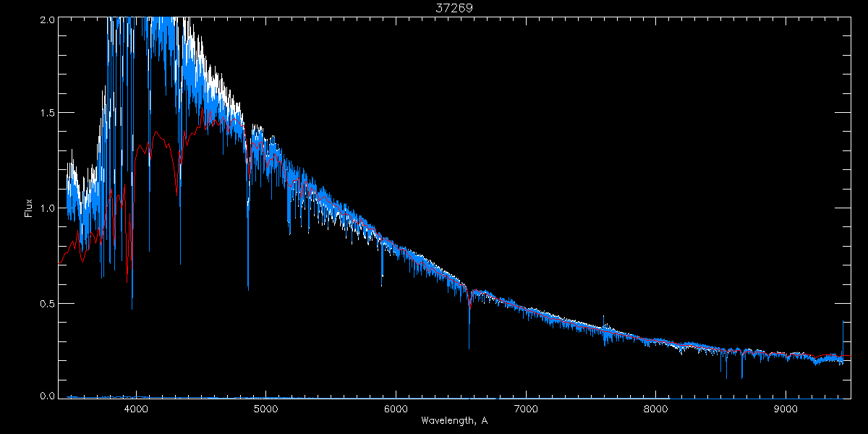Select the 4000 wavelength tick label
868x434 pixels.
coord(136,408)
